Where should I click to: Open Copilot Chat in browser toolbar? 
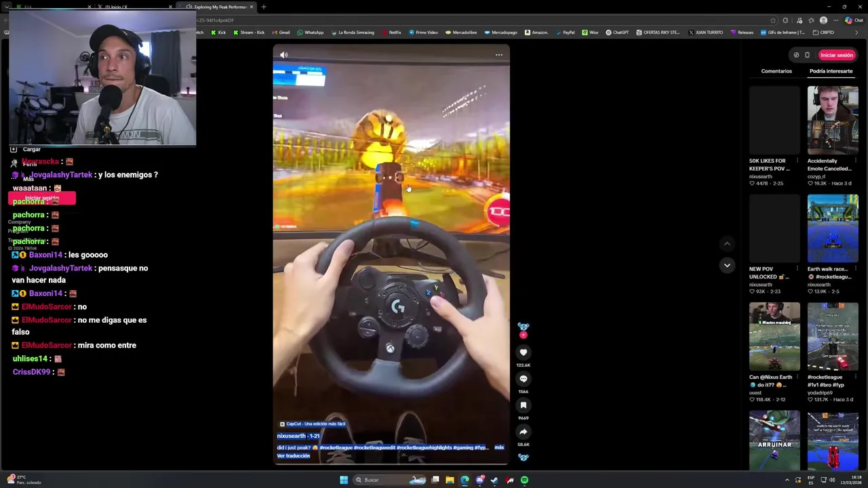[854, 20]
